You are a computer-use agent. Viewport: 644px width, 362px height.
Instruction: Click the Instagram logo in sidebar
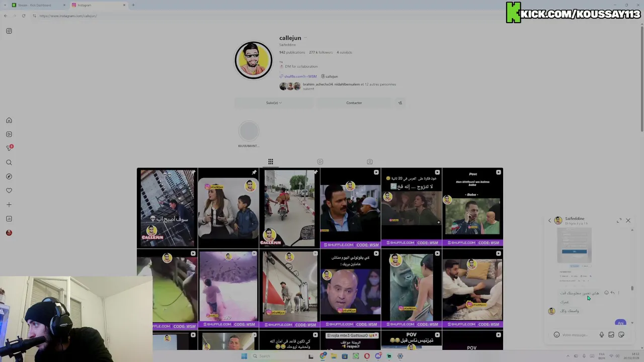click(x=9, y=31)
